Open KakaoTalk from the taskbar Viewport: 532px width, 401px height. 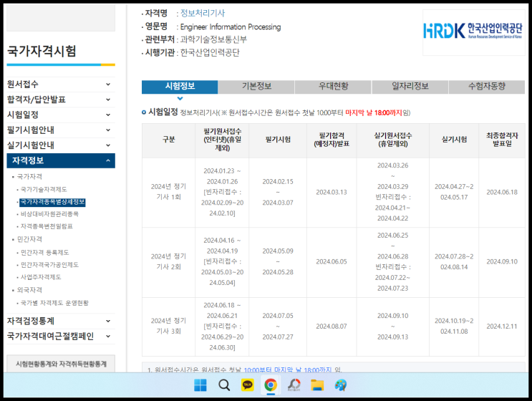point(247,385)
